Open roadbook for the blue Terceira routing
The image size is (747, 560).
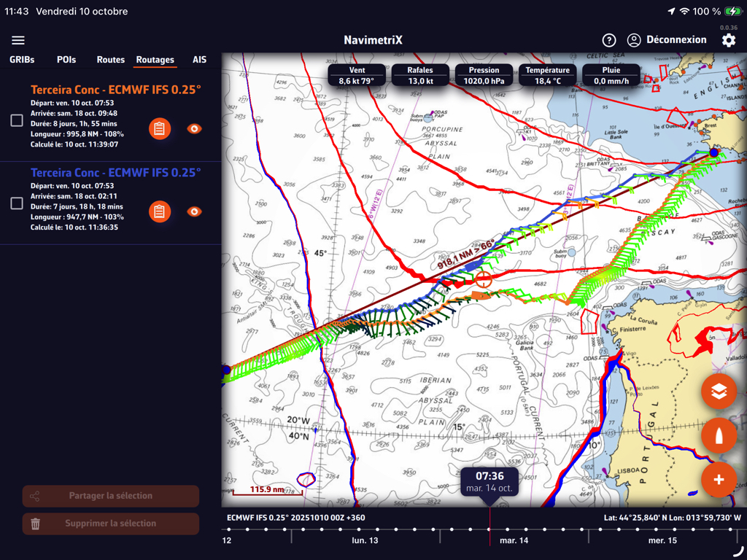[159, 211]
